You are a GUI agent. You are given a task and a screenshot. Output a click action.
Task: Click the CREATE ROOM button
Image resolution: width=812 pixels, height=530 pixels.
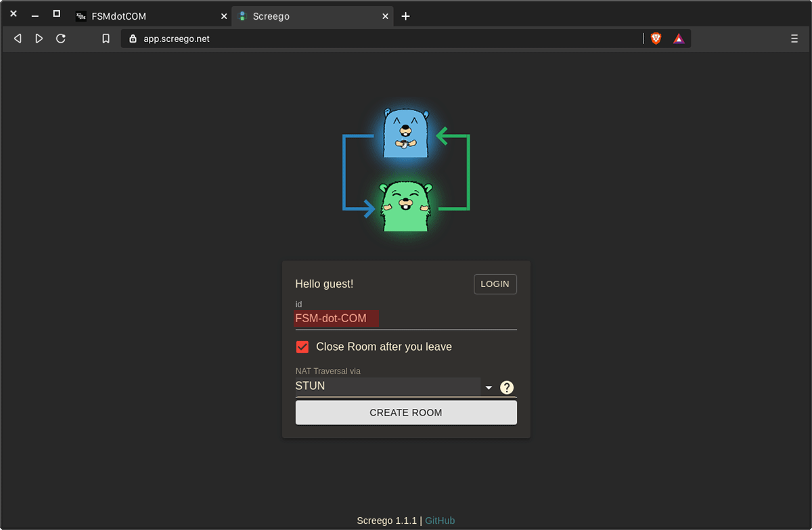click(x=406, y=413)
